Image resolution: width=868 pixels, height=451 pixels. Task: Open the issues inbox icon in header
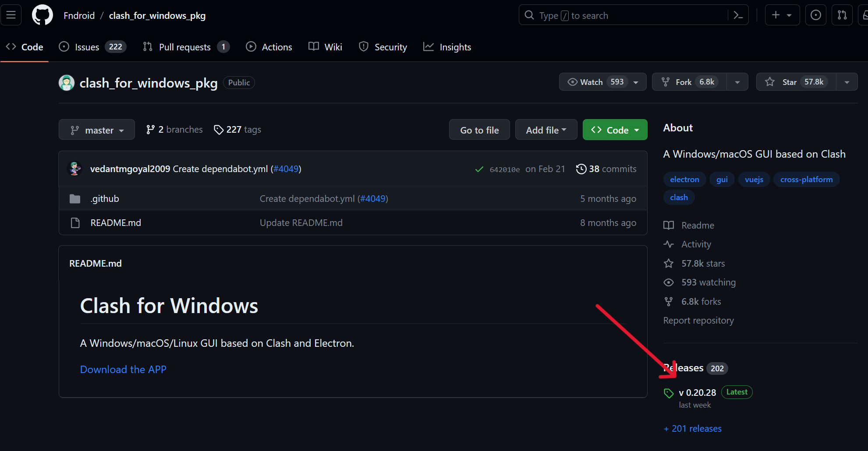pyautogui.click(x=815, y=15)
